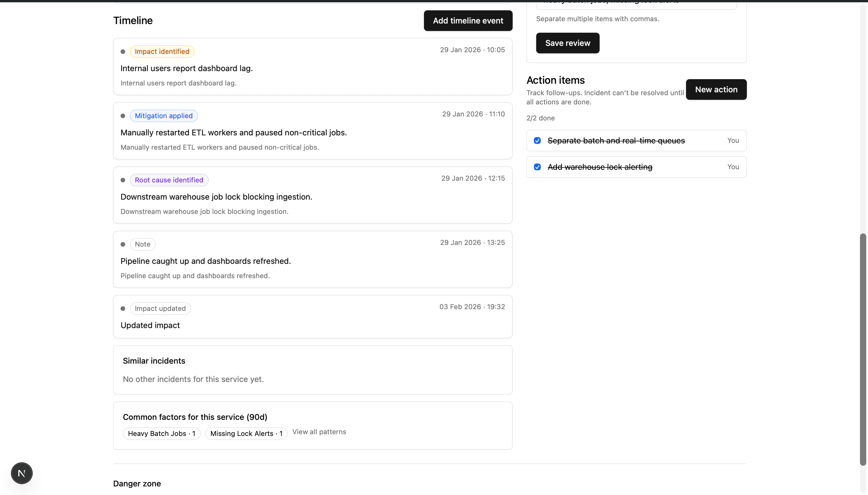This screenshot has width=868, height=495.
Task: Click the "Note" event pill
Action: [142, 244]
